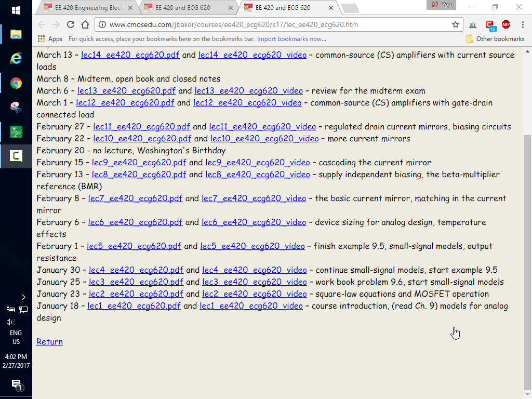Open lec12_ee420_ecg620.pdf link
The image size is (532, 399).
pyautogui.click(x=125, y=103)
